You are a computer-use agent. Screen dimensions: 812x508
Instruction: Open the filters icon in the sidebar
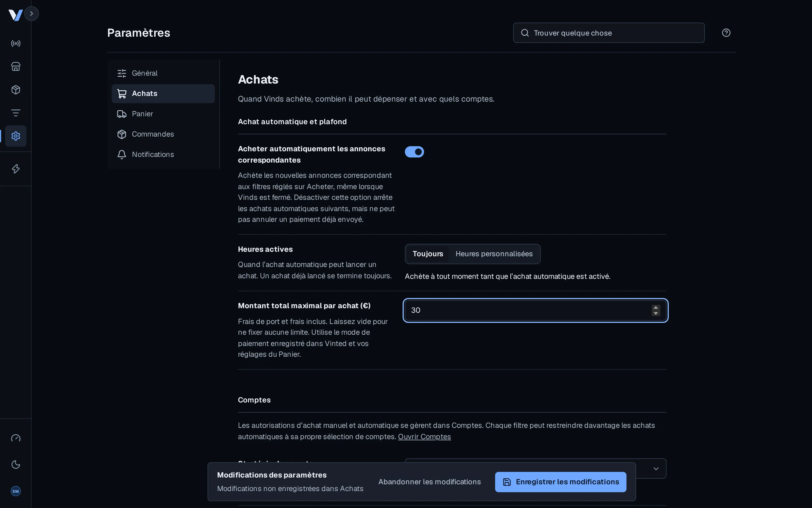[x=16, y=113]
